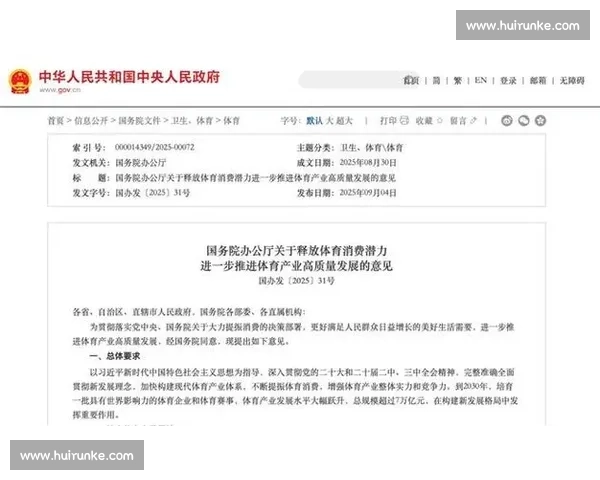Click the 留言 comment text link
The image size is (600, 480).
(x=458, y=121)
